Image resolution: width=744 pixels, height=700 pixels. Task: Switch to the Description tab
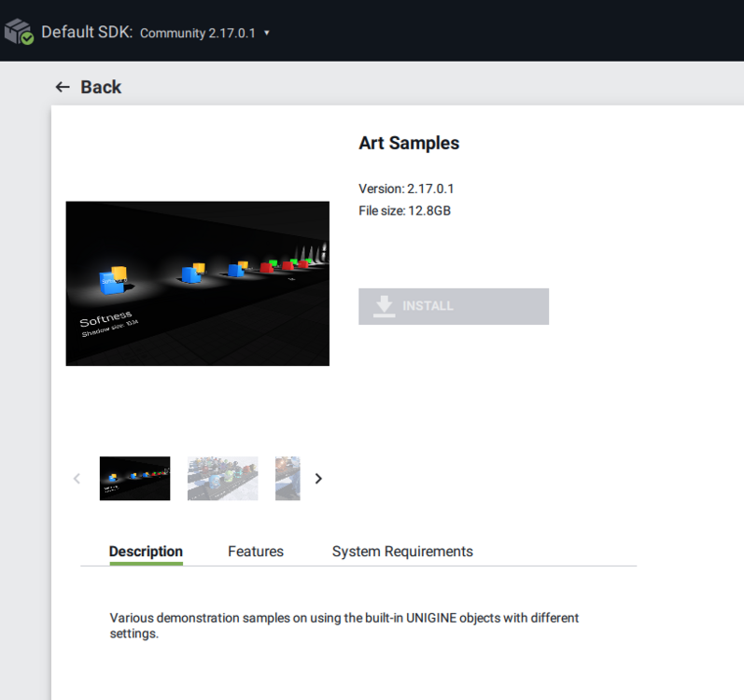(x=146, y=552)
